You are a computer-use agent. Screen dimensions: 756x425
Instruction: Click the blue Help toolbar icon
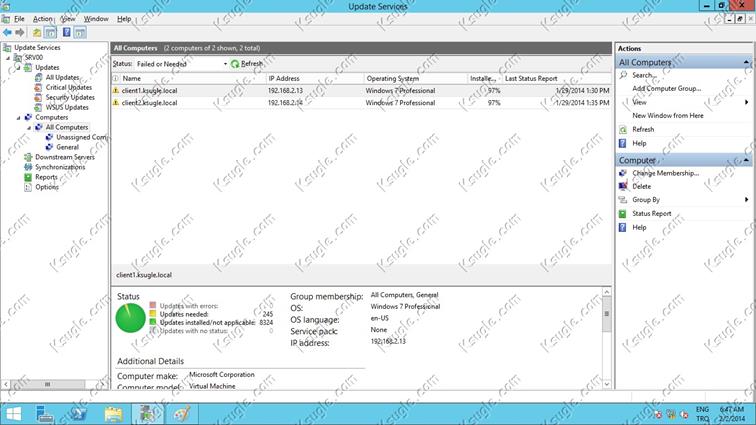[x=67, y=32]
